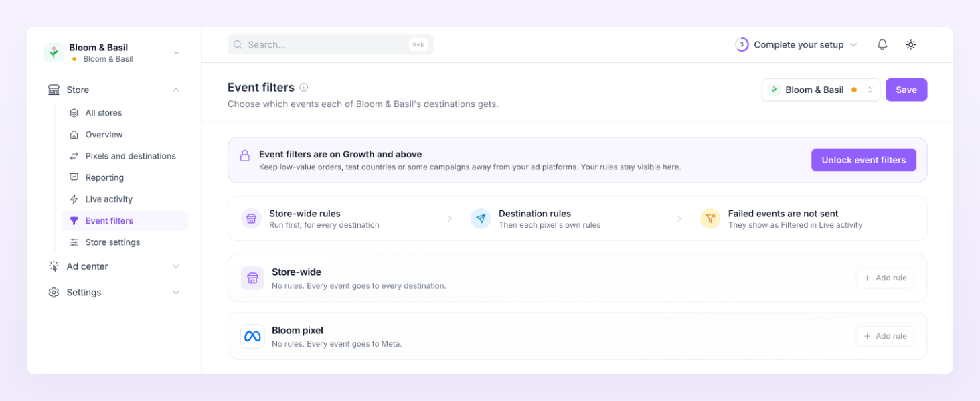The height and width of the screenshot is (401, 980).
Task: Go to the Overview page
Action: point(125,135)
